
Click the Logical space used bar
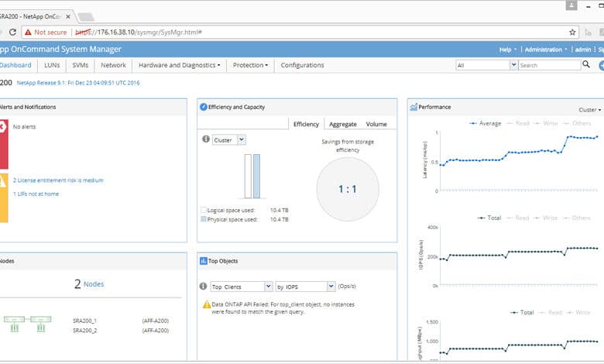[248, 176]
